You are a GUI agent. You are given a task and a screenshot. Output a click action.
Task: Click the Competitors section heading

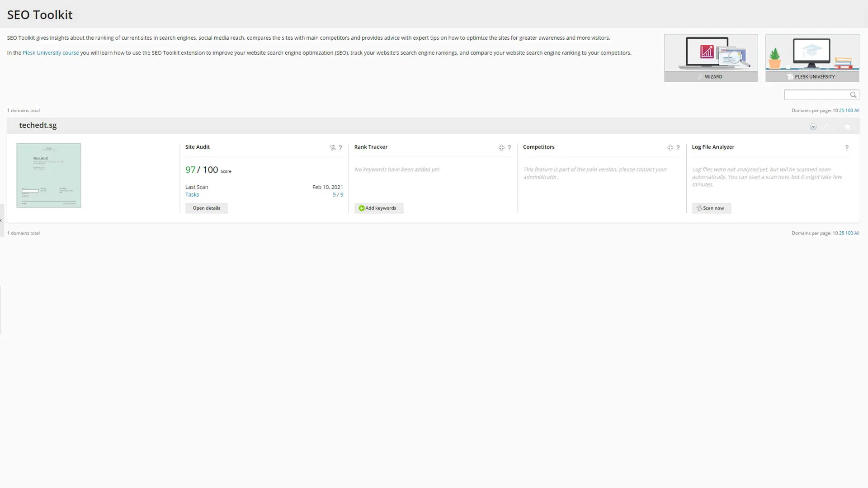coord(539,147)
